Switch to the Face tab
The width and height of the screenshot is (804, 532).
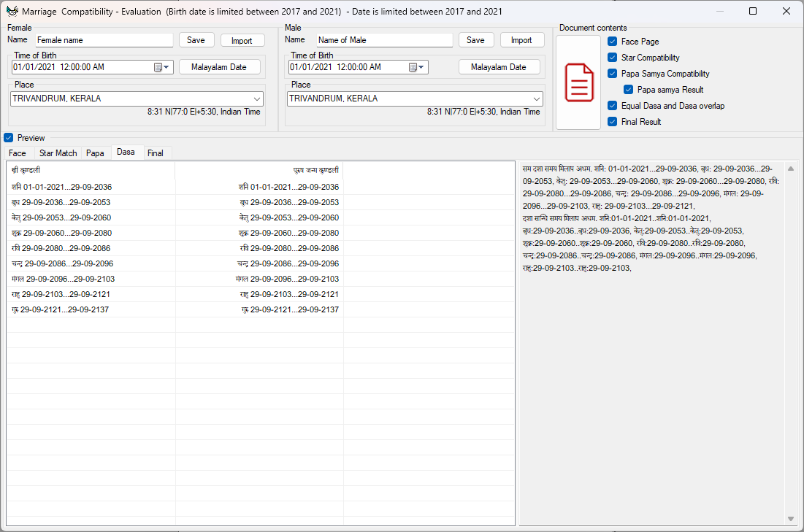(18, 153)
